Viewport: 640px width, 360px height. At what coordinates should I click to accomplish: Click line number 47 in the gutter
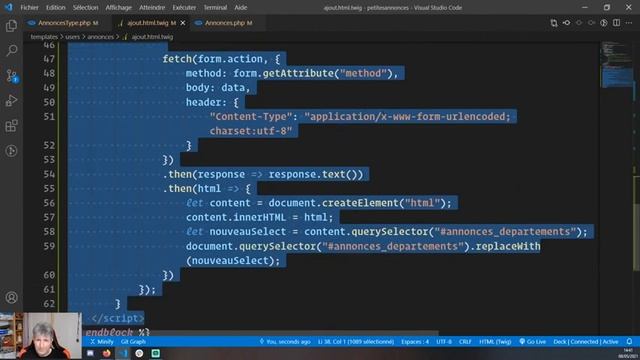[x=49, y=59]
